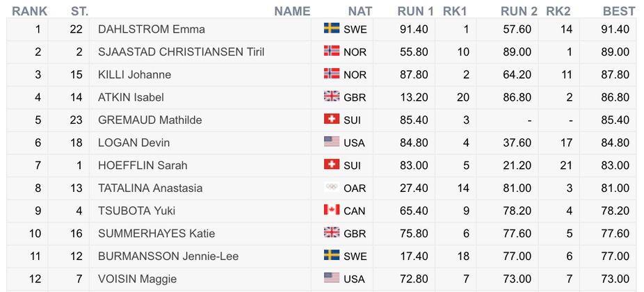
Task: Click the NAT column header
Action: 360,11
